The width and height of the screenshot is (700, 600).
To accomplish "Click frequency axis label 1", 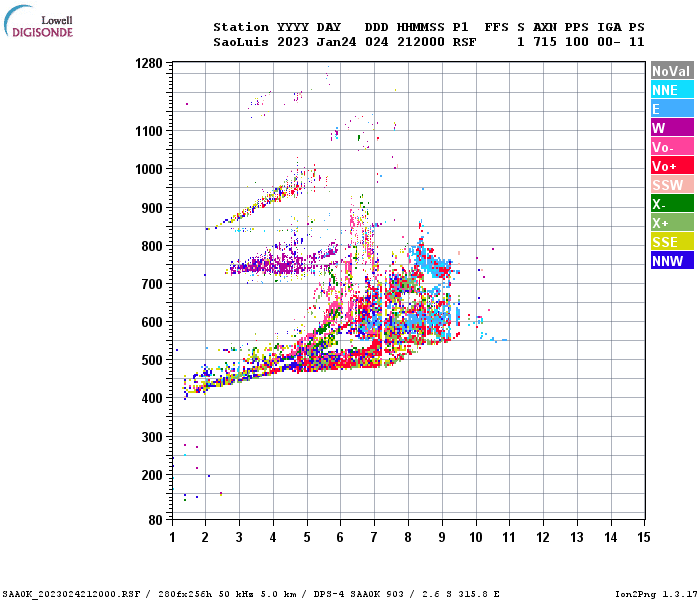I will coord(172,537).
